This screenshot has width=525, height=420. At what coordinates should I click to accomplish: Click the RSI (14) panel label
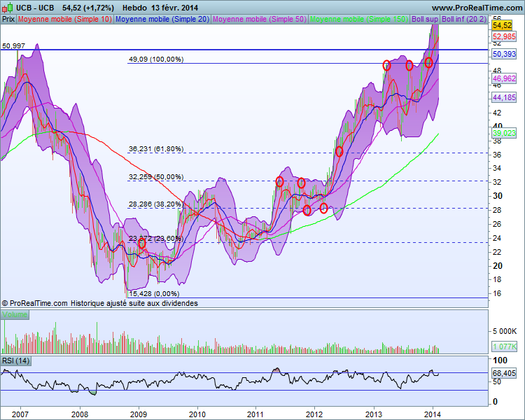point(15,360)
